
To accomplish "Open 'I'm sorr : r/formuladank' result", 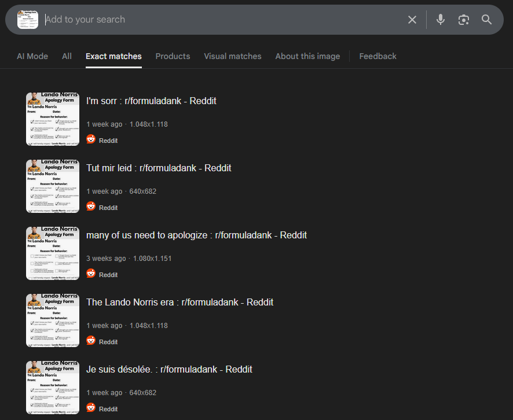I will pos(151,101).
